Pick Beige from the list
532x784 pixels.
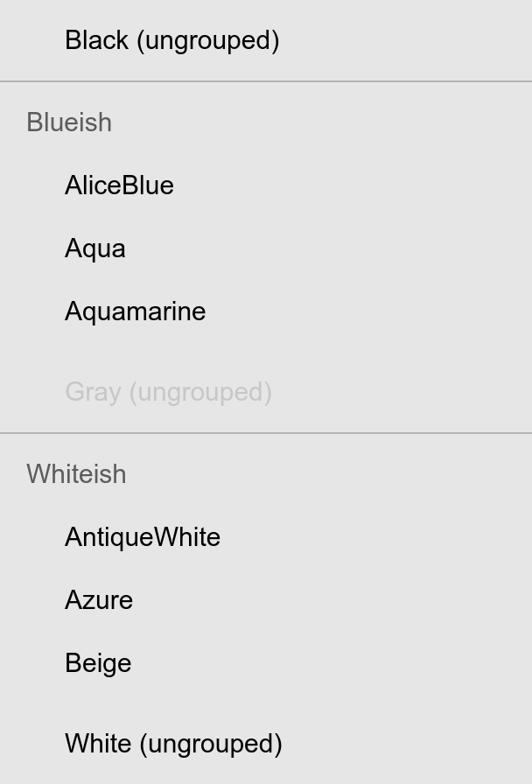coord(266,663)
